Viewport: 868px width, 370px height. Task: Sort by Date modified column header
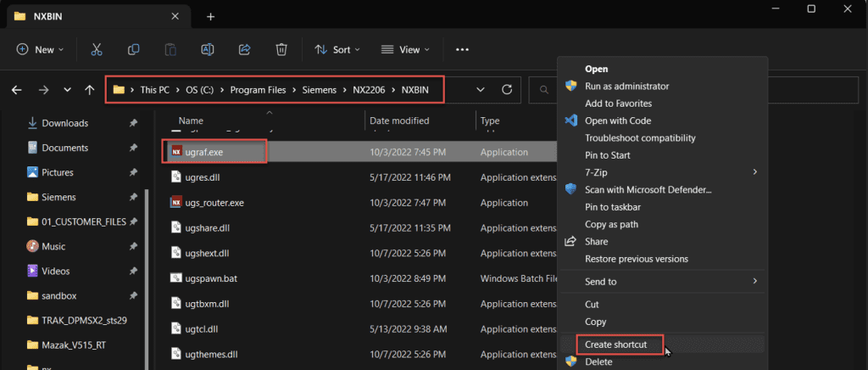[399, 121]
